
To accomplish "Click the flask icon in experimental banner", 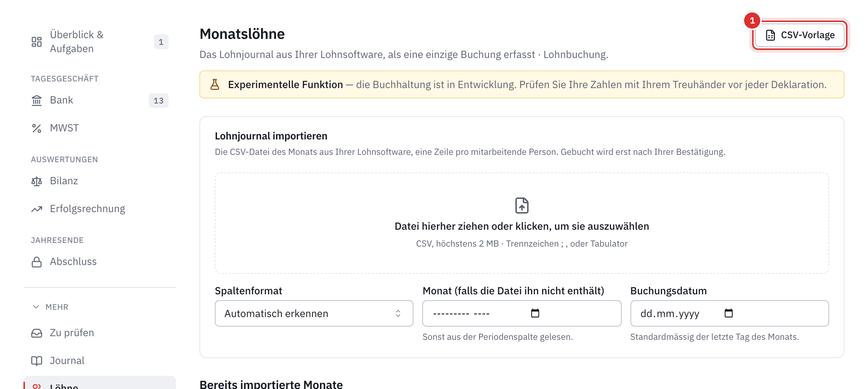I will point(215,84).
